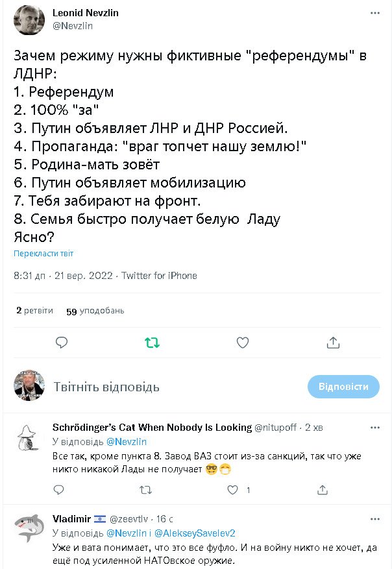View the 59 уподобань likes list
This screenshot has height=569, width=392.
coord(95,311)
